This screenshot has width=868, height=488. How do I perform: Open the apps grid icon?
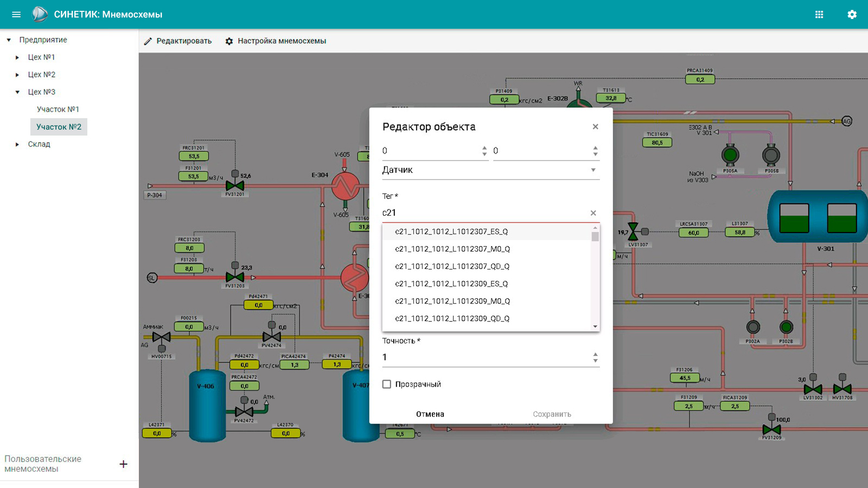point(819,15)
